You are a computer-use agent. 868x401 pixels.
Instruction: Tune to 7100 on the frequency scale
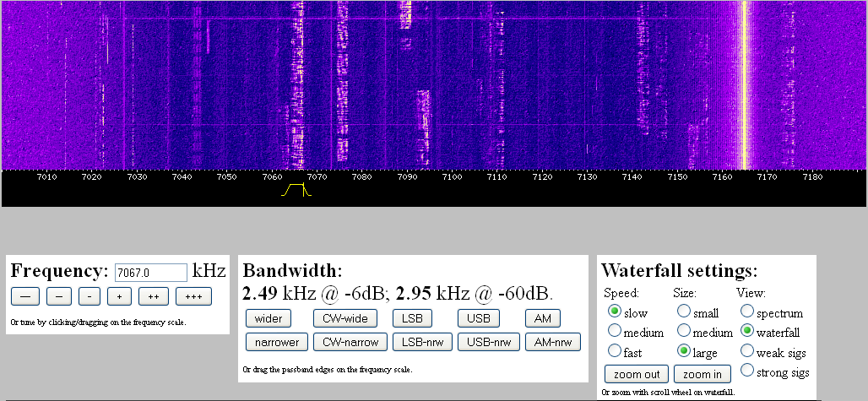click(x=453, y=177)
